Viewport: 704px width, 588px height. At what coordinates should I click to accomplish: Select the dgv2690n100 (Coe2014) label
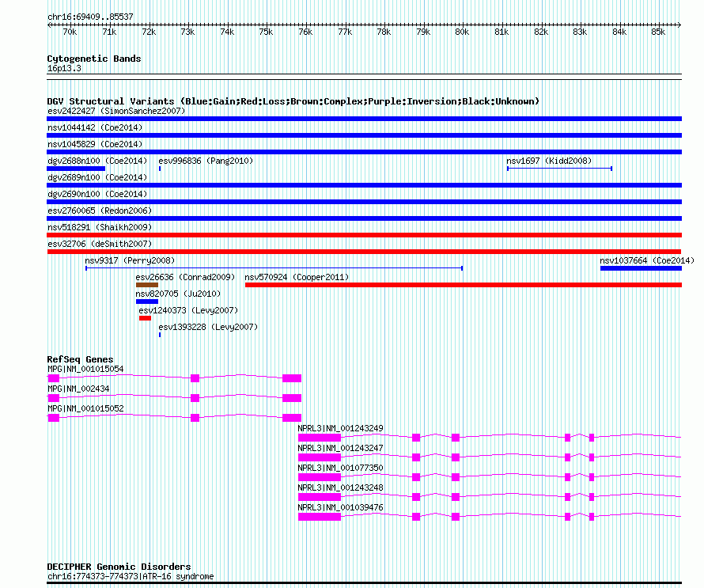[97, 194]
